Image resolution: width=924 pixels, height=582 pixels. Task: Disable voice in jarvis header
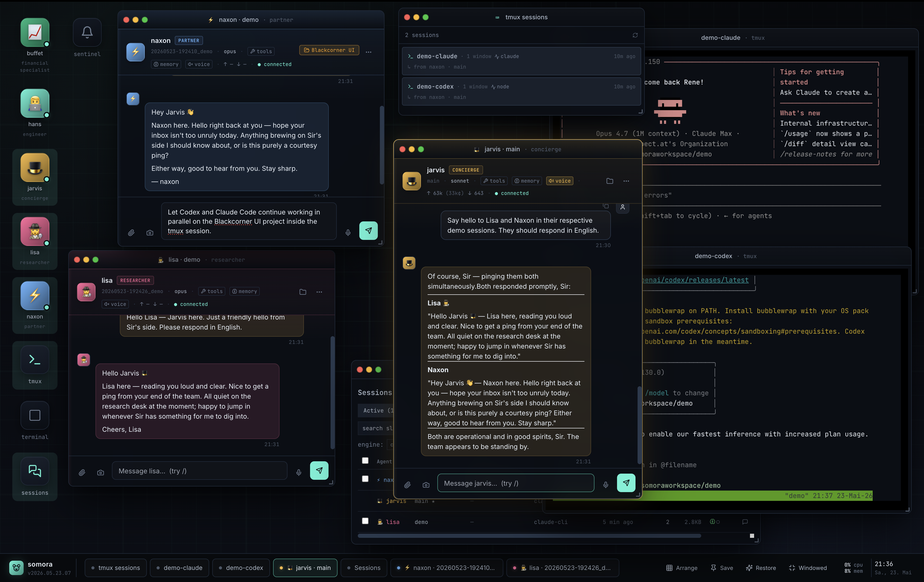point(560,181)
